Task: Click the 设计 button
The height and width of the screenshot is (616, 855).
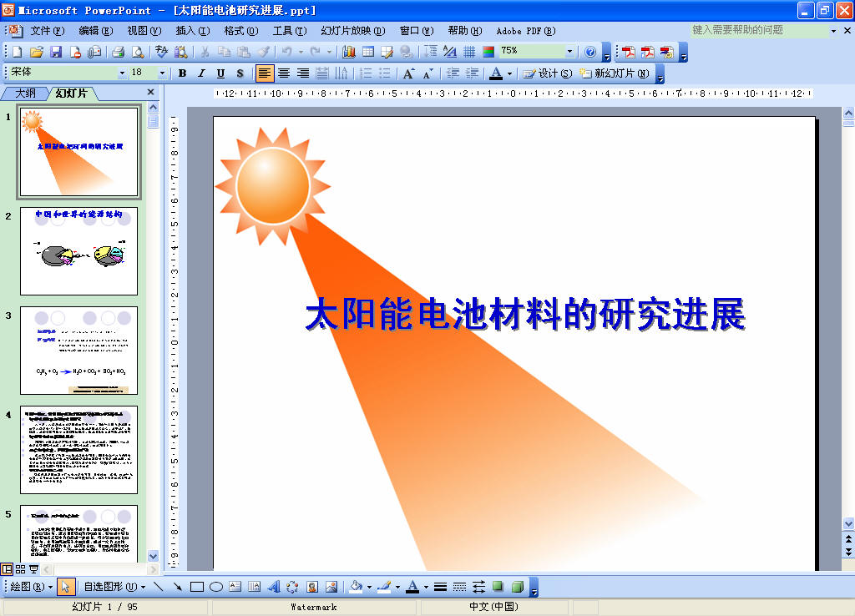Action: (x=548, y=73)
